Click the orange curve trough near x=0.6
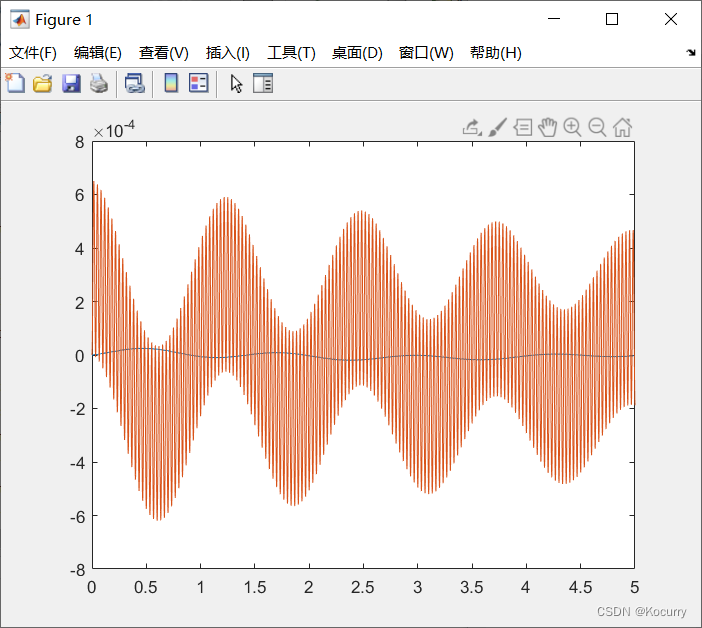702x628 pixels. pyautogui.click(x=158, y=519)
